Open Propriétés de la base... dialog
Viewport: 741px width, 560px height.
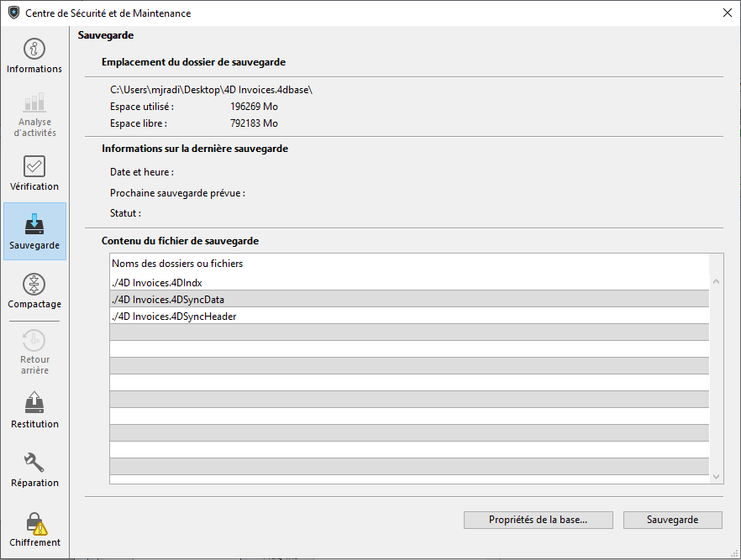pyautogui.click(x=538, y=520)
